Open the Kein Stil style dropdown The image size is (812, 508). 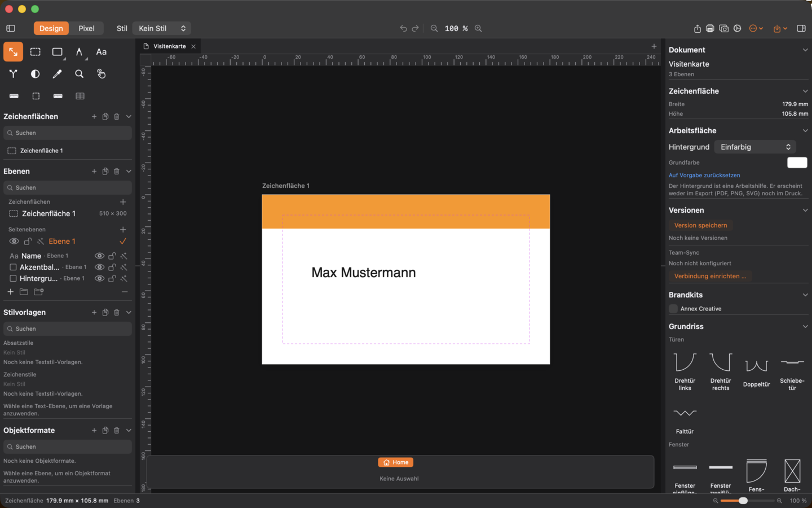point(162,28)
